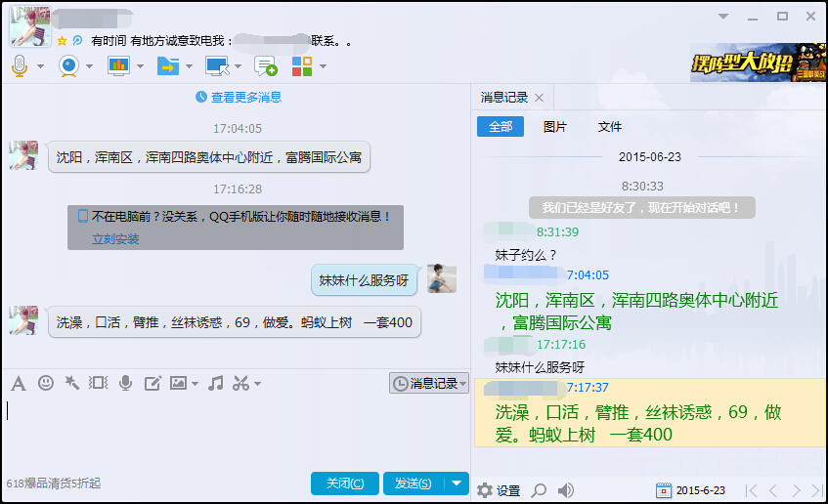
Task: Expand screenshot options dropdown arrow
Action: 258,384
